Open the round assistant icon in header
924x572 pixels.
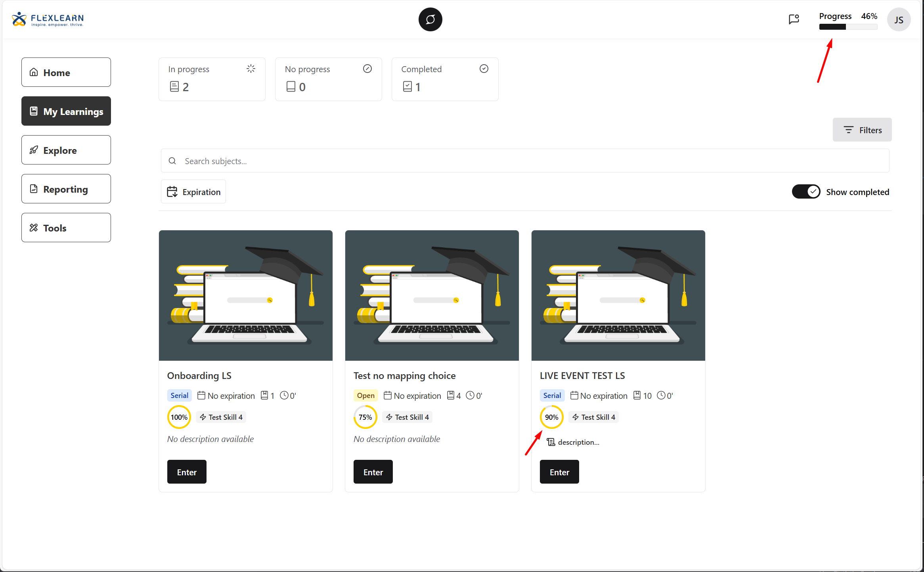[430, 19]
